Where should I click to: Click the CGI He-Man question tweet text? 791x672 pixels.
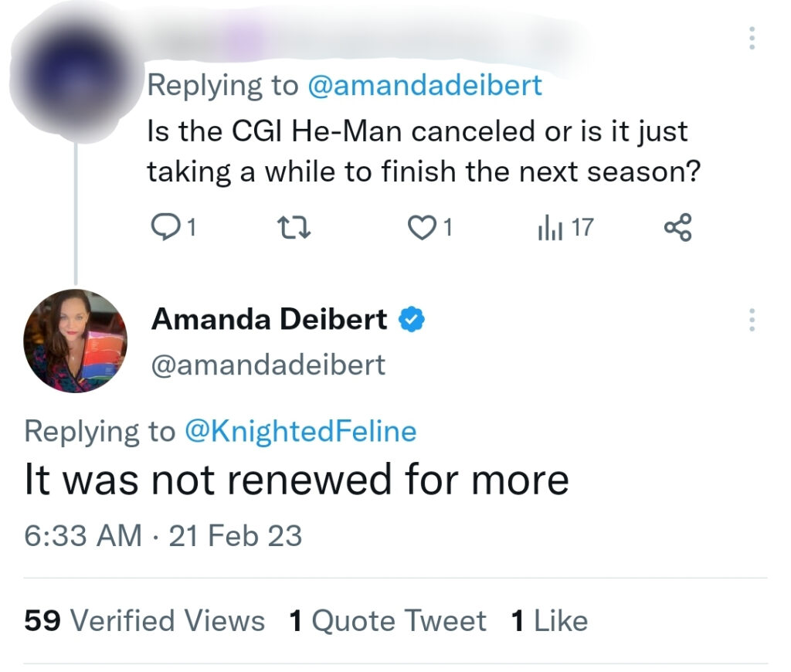423,151
